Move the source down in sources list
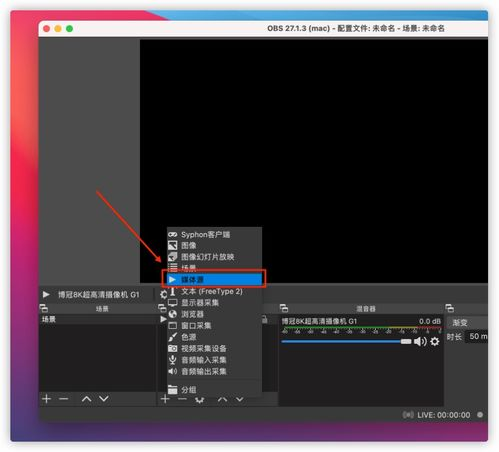 tap(240, 399)
